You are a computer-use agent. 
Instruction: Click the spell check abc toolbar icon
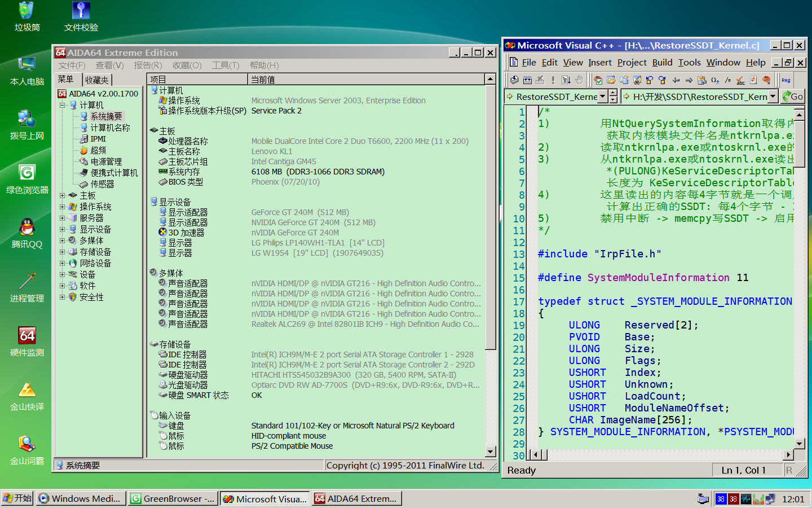pyautogui.click(x=740, y=80)
